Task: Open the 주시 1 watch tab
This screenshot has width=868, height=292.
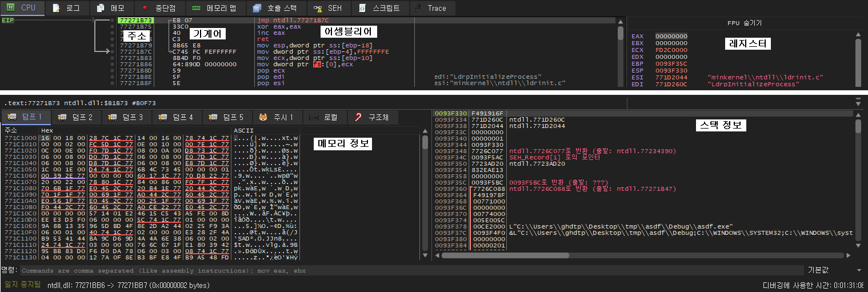Action: [x=277, y=117]
